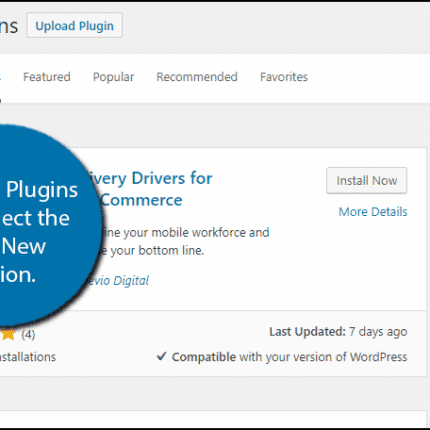The height and width of the screenshot is (430, 430).
Task: Click the gold star rating icon
Action: (8, 334)
